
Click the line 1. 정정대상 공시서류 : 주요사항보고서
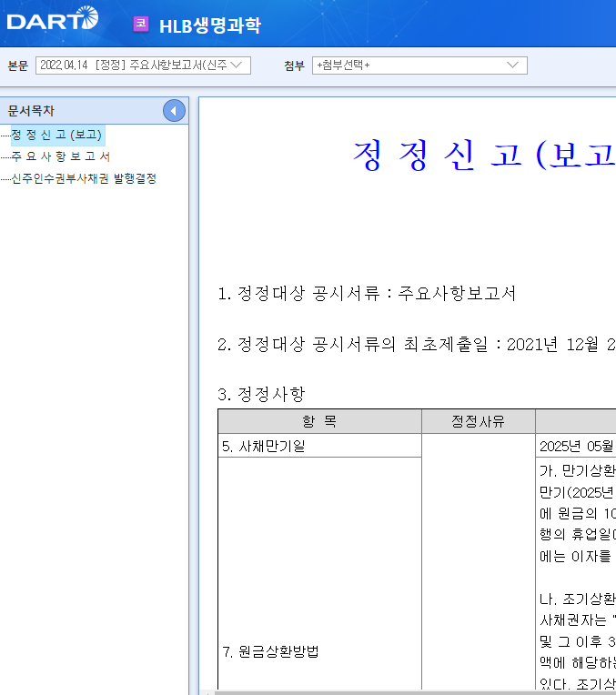[367, 294]
